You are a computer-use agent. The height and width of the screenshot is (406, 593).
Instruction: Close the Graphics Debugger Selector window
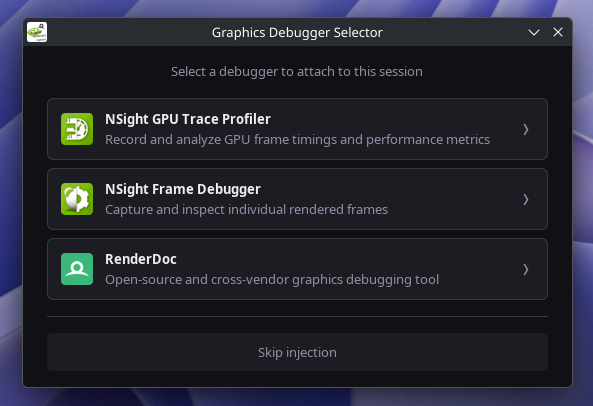[558, 32]
